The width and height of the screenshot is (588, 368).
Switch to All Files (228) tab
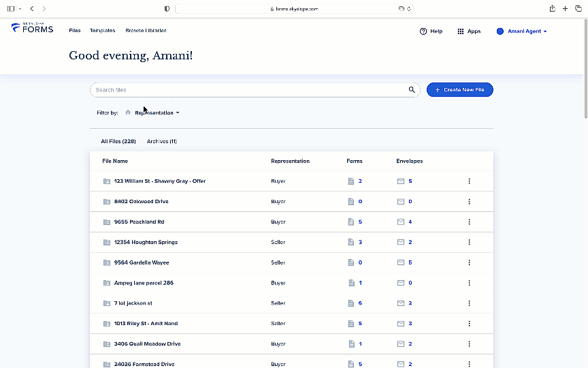pyautogui.click(x=118, y=141)
